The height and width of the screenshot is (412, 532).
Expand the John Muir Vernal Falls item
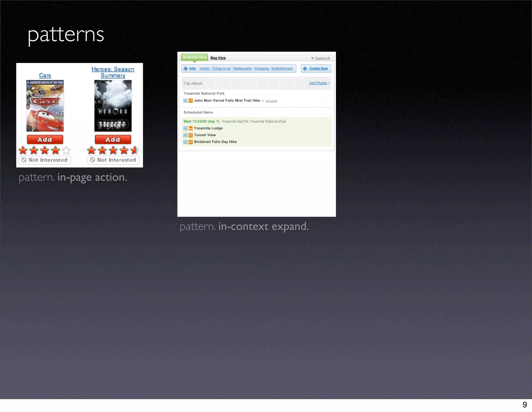pos(185,101)
